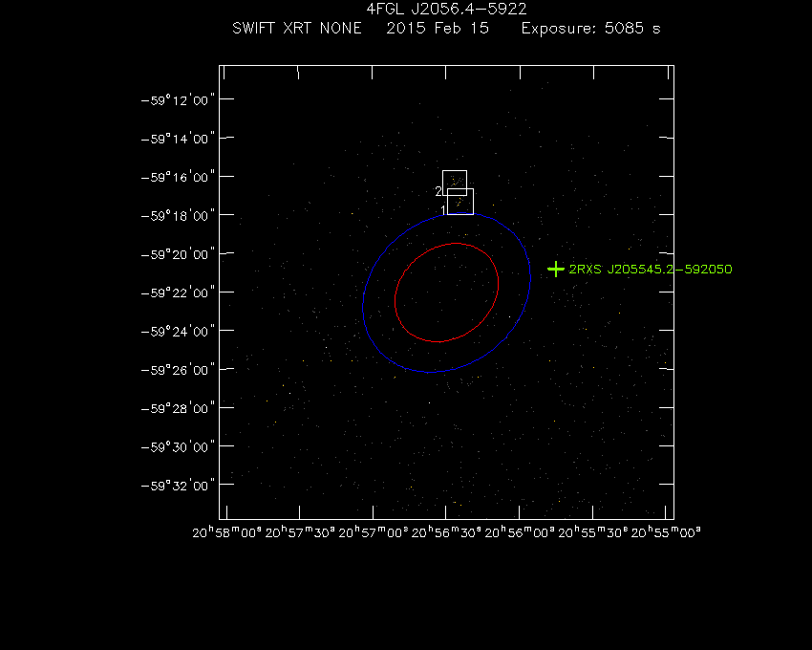Click declination label -59°30'00"
This screenshot has height=650, width=812.
pyautogui.click(x=178, y=446)
